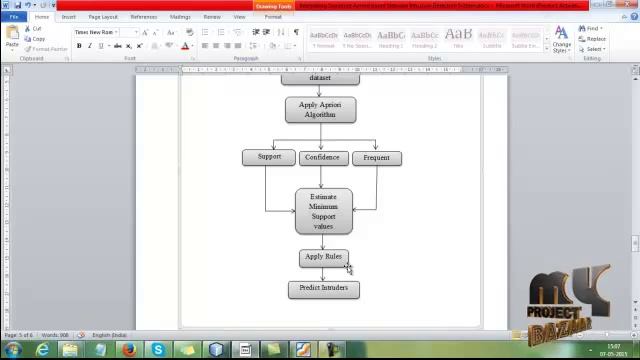The height and width of the screenshot is (360, 640).
Task: Click the Cut scissors command
Action: pyautogui.click(x=33, y=29)
